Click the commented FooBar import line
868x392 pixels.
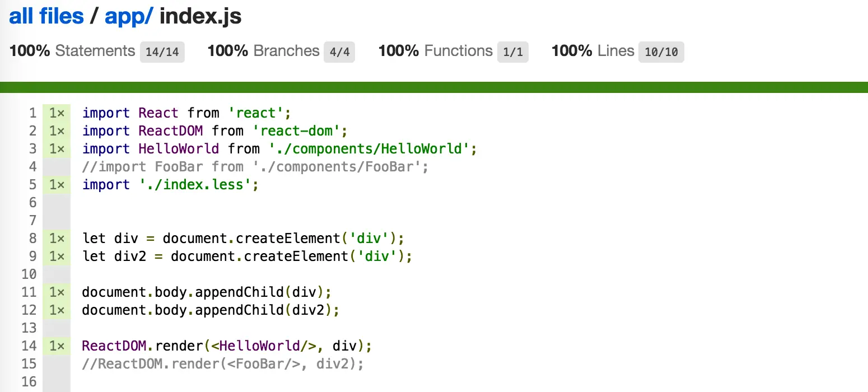point(255,167)
